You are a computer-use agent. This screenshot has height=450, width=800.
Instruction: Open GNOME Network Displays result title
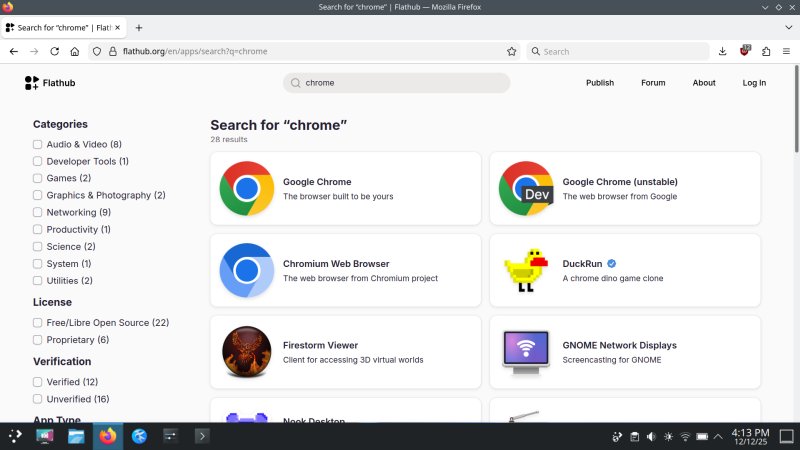coord(619,345)
